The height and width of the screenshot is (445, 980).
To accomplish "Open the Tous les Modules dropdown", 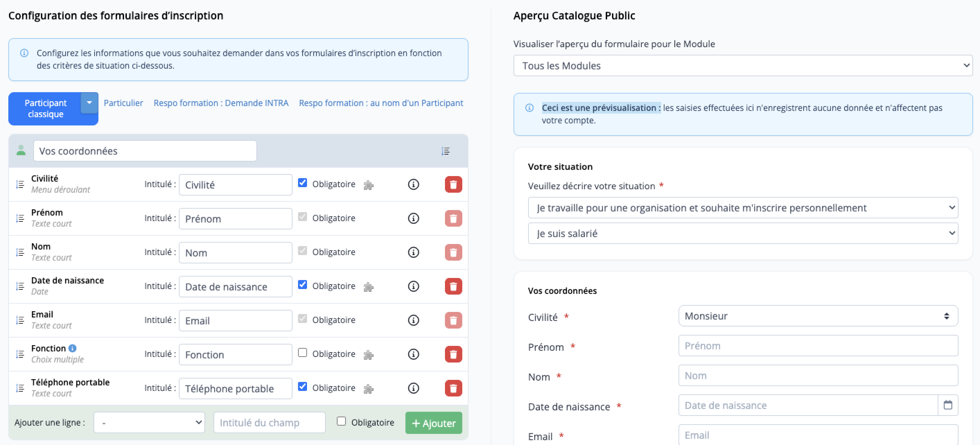I will pos(742,66).
